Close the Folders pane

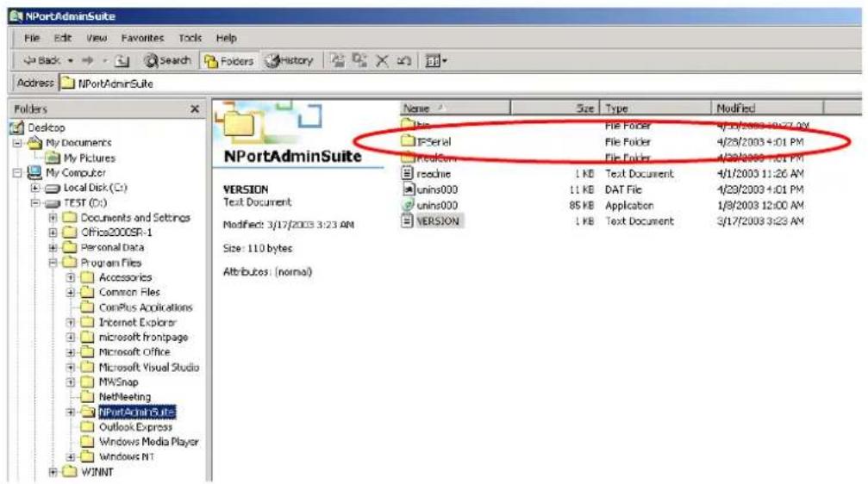[195, 109]
